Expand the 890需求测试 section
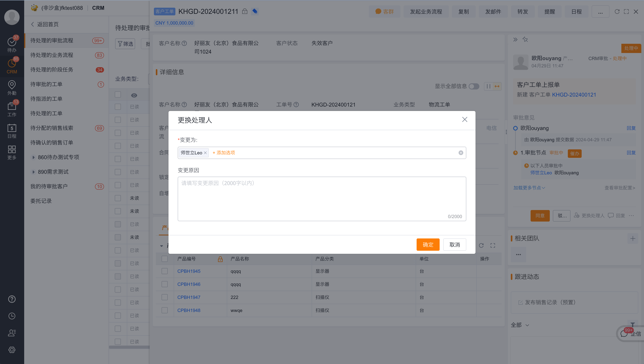The image size is (644, 364). pos(34,172)
